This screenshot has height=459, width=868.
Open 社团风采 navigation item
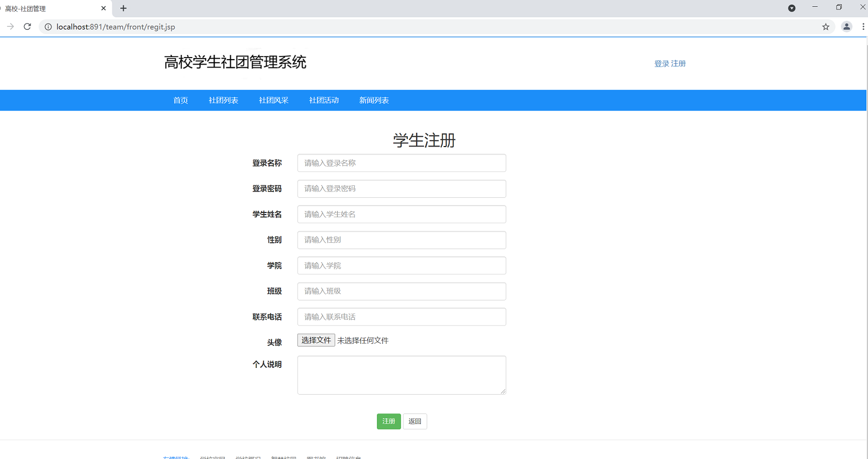273,100
